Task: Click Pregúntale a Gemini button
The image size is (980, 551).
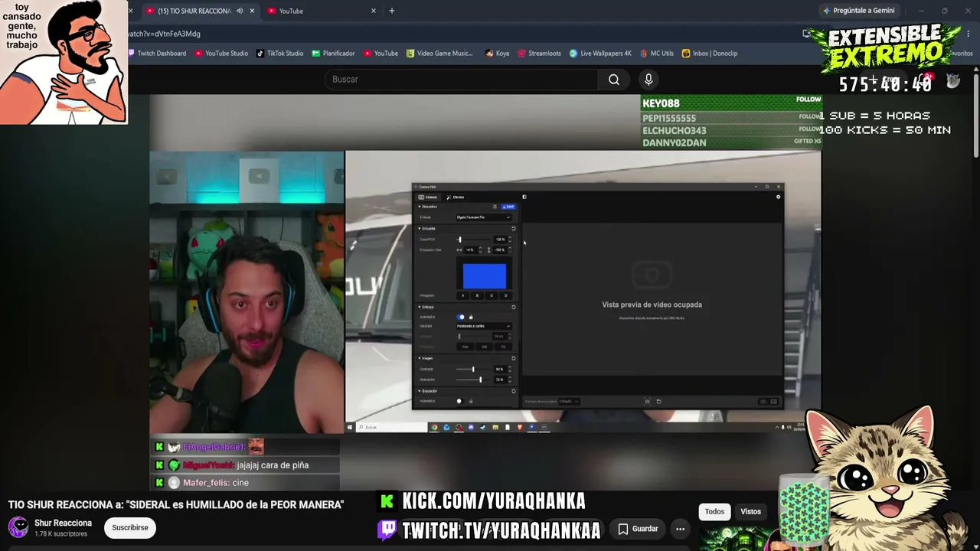Action: [x=858, y=11]
